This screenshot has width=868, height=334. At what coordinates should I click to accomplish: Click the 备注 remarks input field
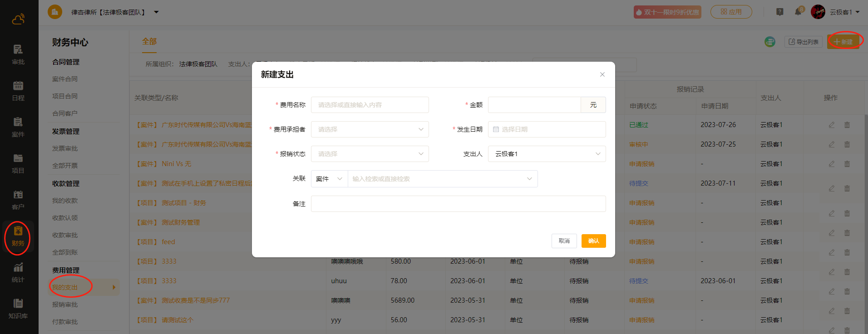click(x=458, y=204)
